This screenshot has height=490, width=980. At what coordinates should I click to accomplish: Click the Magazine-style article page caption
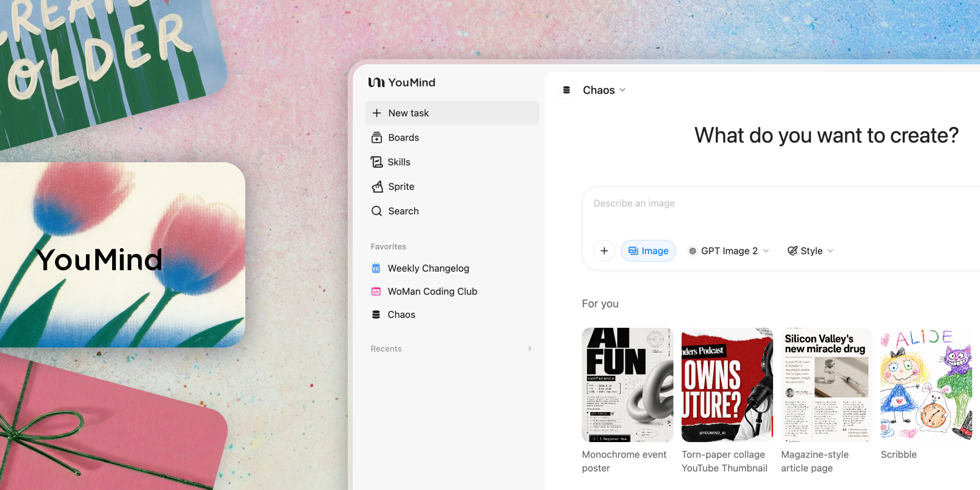click(x=815, y=461)
